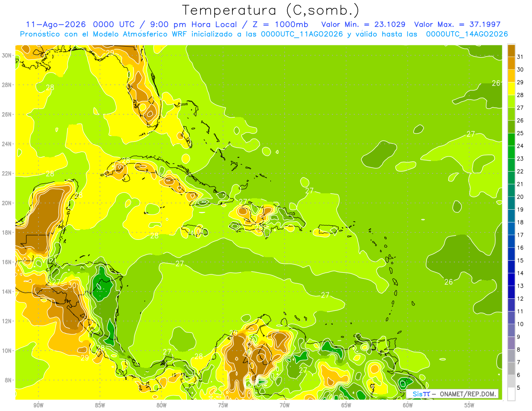The width and height of the screenshot is (532, 411).
Task: Click the legend value 6
Action: [x=518, y=375]
